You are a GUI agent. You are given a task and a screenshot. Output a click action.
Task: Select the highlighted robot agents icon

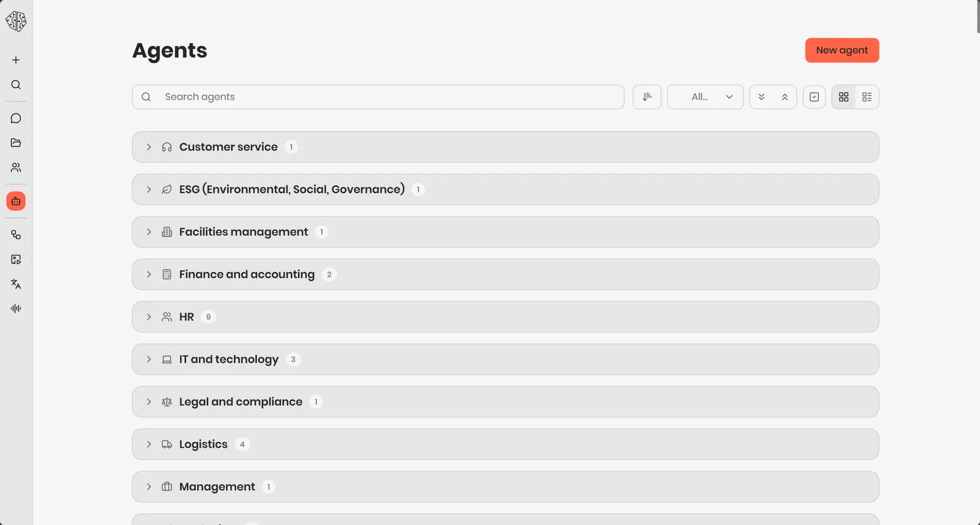click(x=16, y=201)
